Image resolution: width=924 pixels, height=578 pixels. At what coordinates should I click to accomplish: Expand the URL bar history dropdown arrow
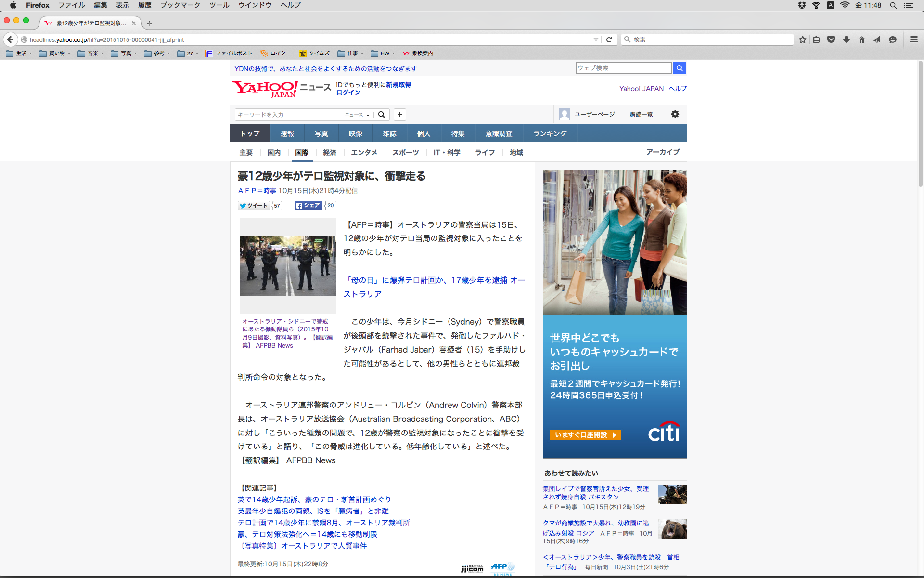596,39
